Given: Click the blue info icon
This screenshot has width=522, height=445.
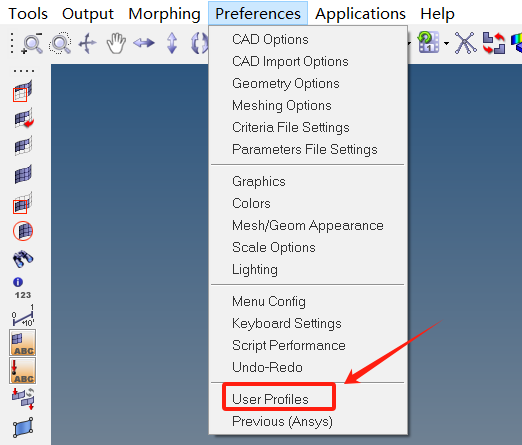Looking at the screenshot, I should 18,282.
